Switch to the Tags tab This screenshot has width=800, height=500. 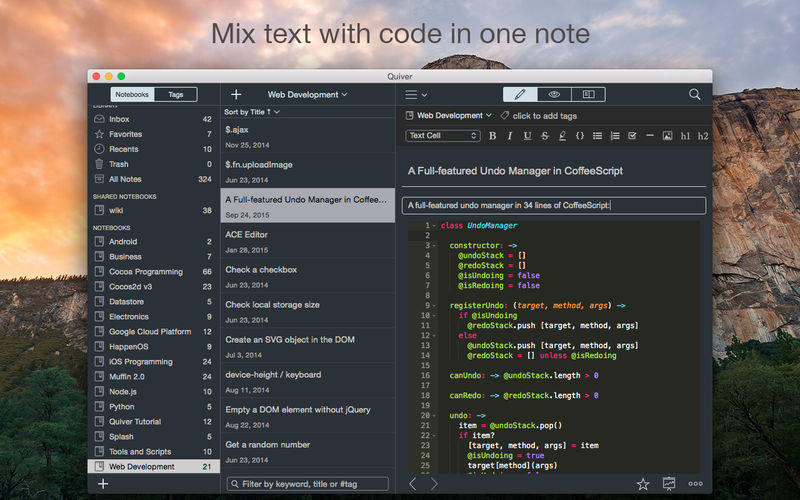[x=175, y=95]
